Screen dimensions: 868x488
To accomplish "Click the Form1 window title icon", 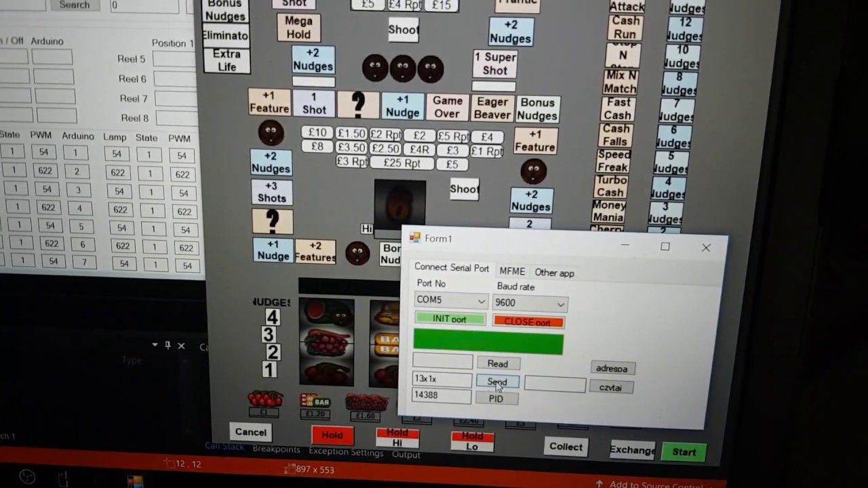I will click(x=414, y=238).
